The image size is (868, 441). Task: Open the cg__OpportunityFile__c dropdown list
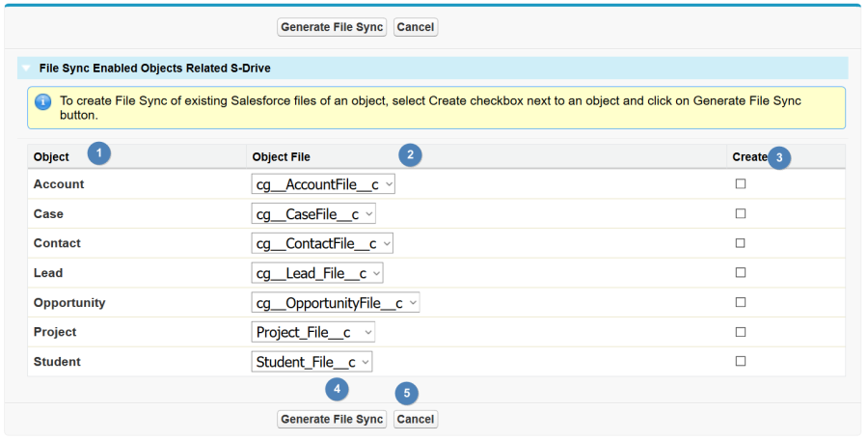(336, 303)
